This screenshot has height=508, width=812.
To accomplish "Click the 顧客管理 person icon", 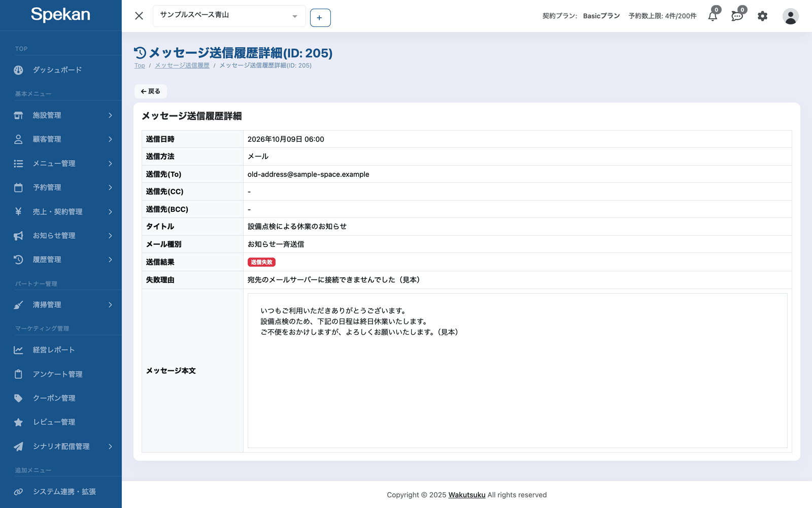I will pos(18,139).
